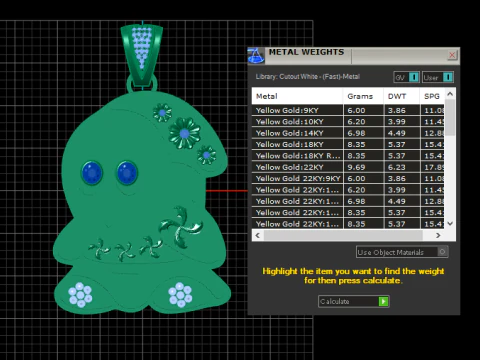Viewport: 480px width, 360px height.
Task: Click the DWT column header
Action: coord(402,96)
